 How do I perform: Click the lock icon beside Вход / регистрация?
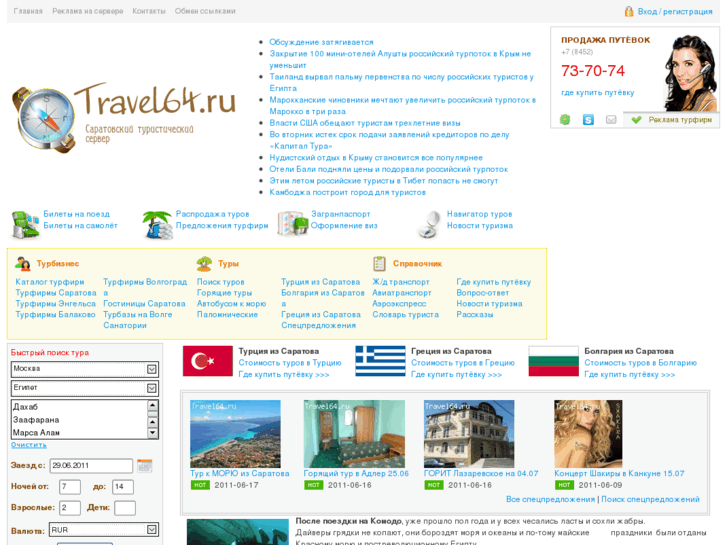(x=629, y=11)
